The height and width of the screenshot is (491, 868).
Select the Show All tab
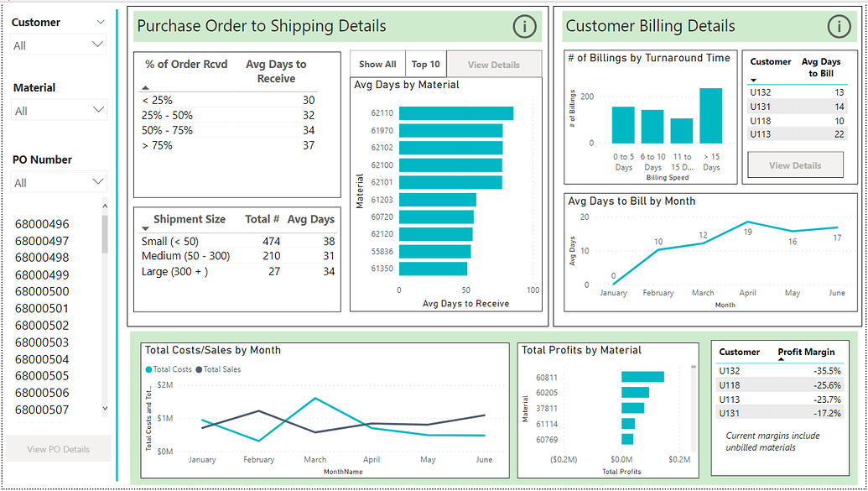tap(377, 64)
